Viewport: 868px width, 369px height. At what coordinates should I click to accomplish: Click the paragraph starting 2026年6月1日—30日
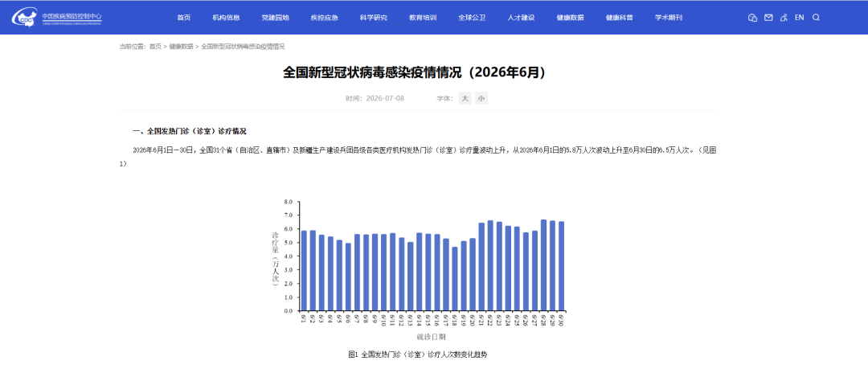click(418, 157)
